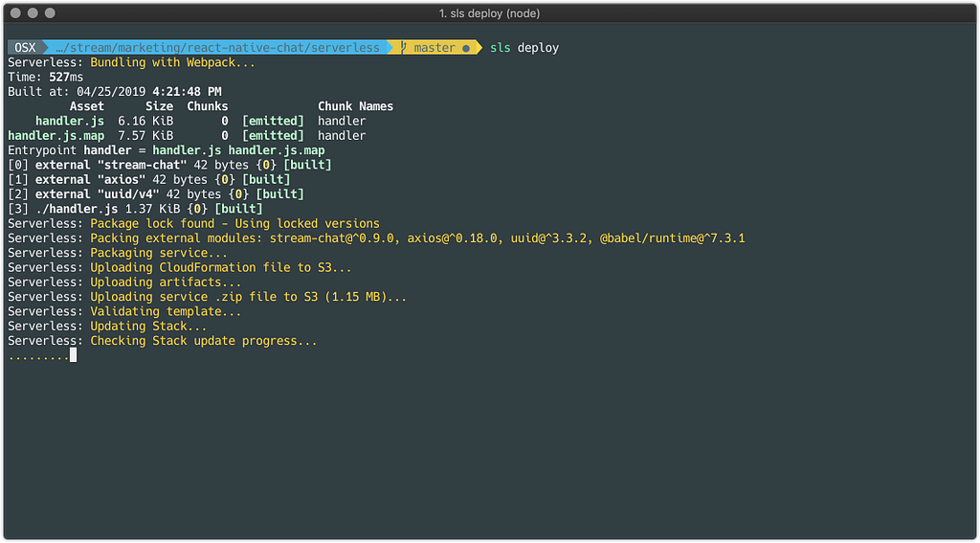Click the dirty-status dot after master
This screenshot has width=980, height=543.
point(466,48)
